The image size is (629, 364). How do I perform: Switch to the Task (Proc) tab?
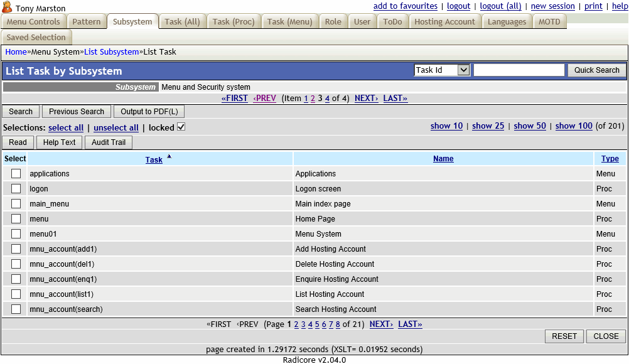(x=234, y=21)
